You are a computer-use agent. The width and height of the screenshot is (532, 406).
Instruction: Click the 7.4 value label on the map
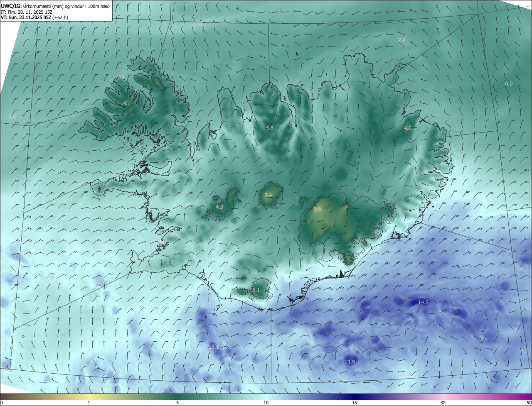click(401, 40)
